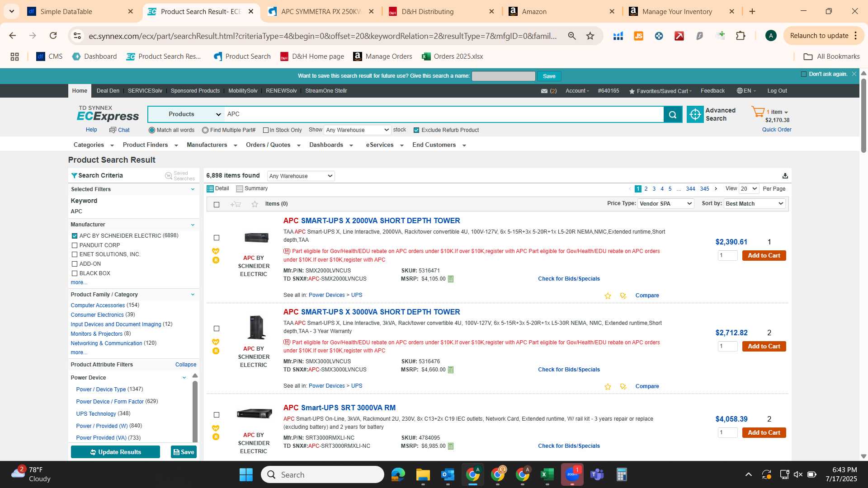Select Match all words radio
This screenshot has height=488, width=868.
click(152, 130)
